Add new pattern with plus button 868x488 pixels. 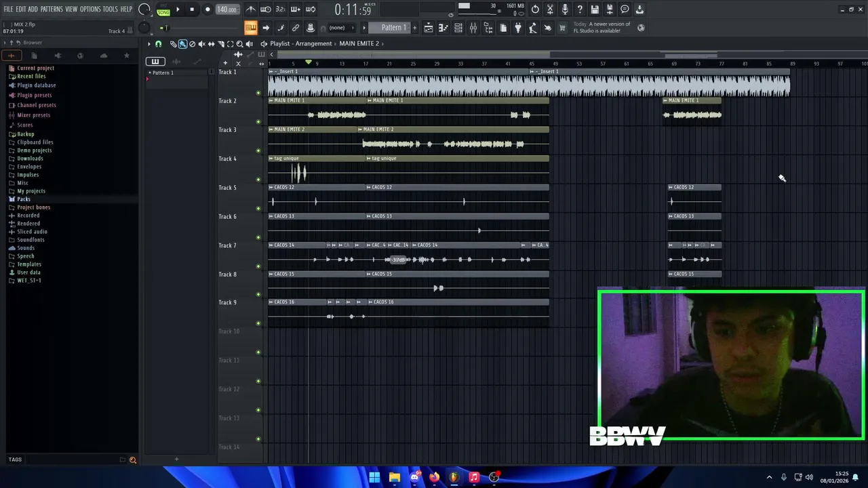415,28
